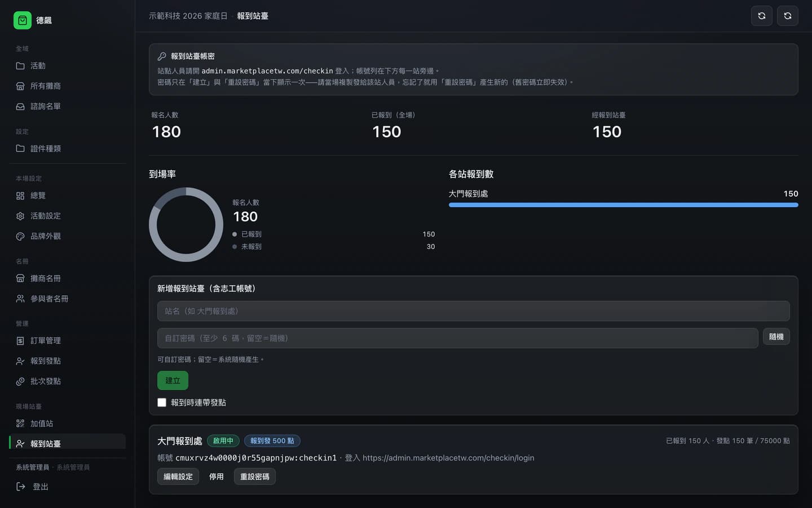The image size is (812, 508).
Task: Click the grid icon beside 總覽
Action: (20, 195)
